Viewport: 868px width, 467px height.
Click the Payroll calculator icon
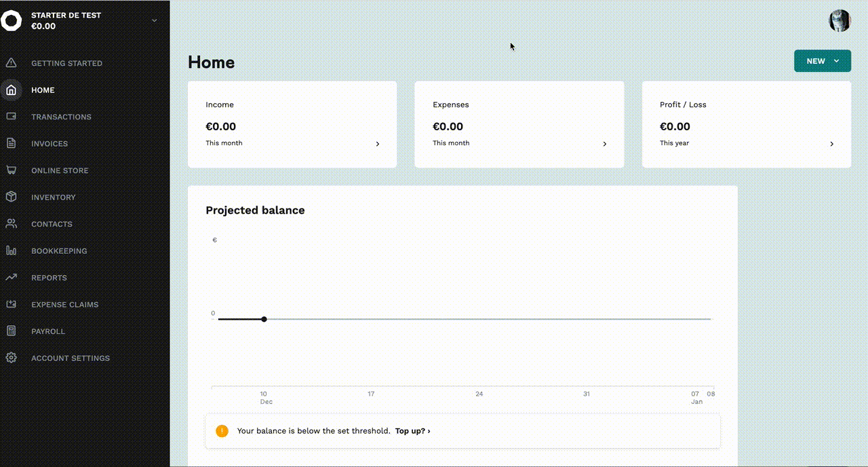coord(11,331)
